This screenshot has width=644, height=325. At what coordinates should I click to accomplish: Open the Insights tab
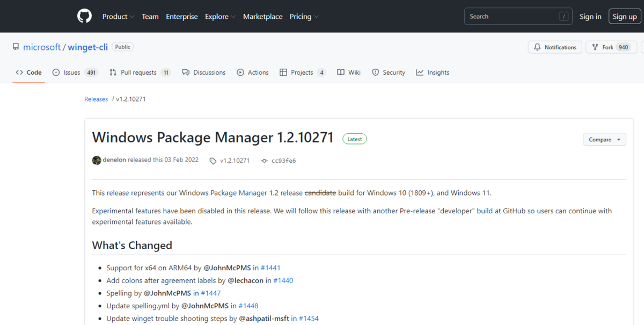433,73
